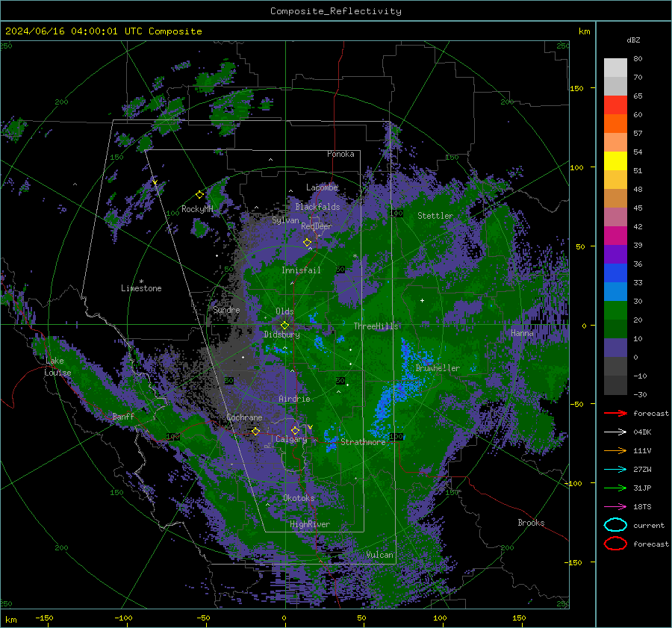This screenshot has width=672, height=628.
Task: Click the Lacombe city label
Action: click(322, 187)
